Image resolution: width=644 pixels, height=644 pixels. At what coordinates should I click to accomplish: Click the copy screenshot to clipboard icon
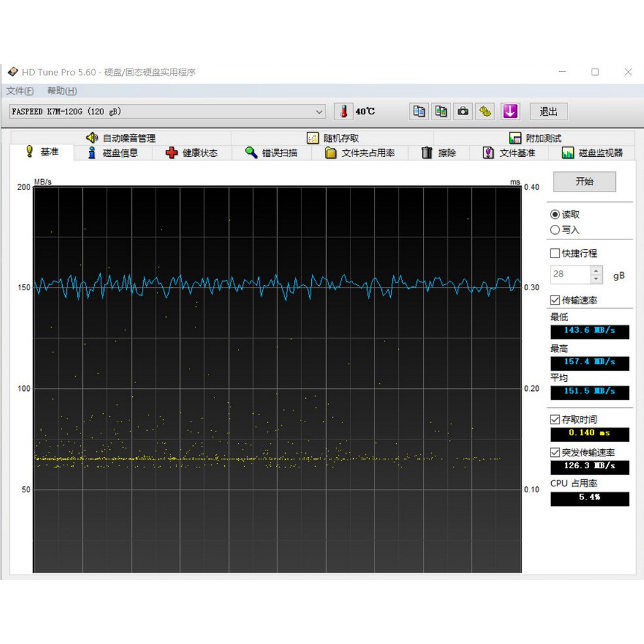click(x=441, y=111)
